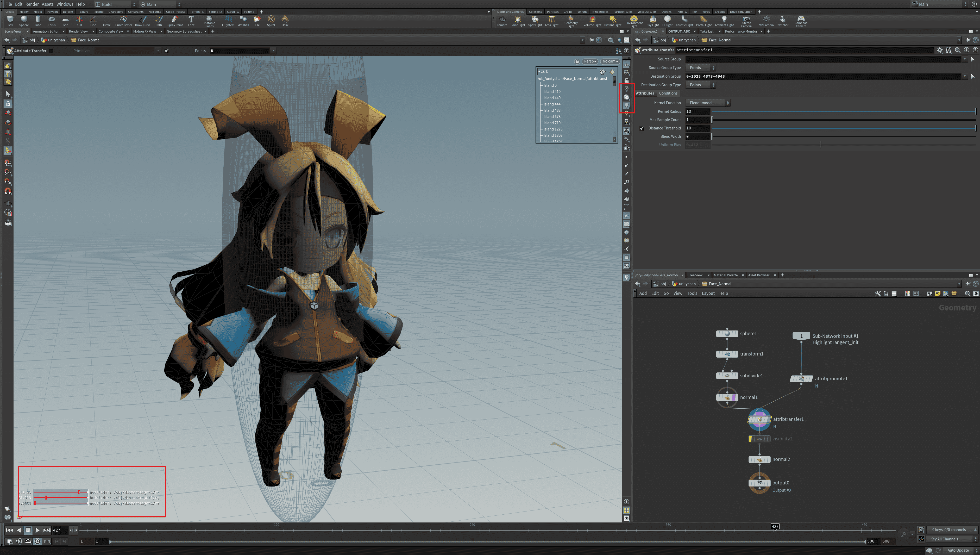
Task: Open the Render menu
Action: point(32,4)
